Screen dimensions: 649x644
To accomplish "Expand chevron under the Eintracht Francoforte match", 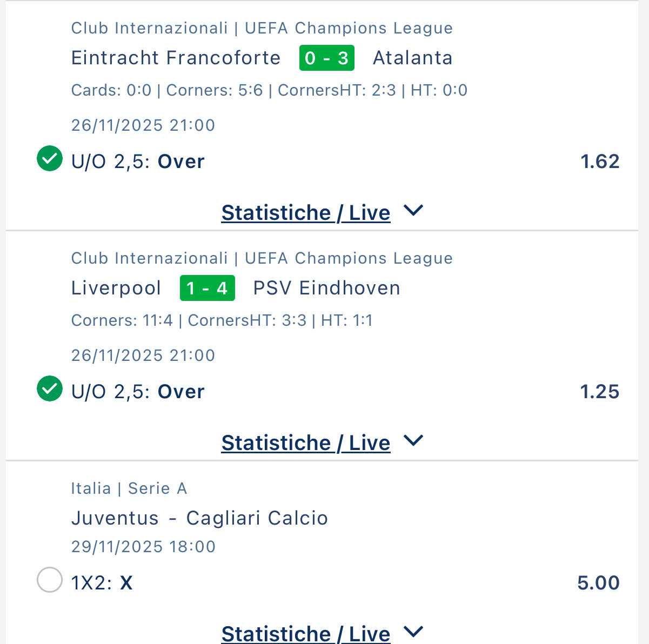I will click(413, 211).
